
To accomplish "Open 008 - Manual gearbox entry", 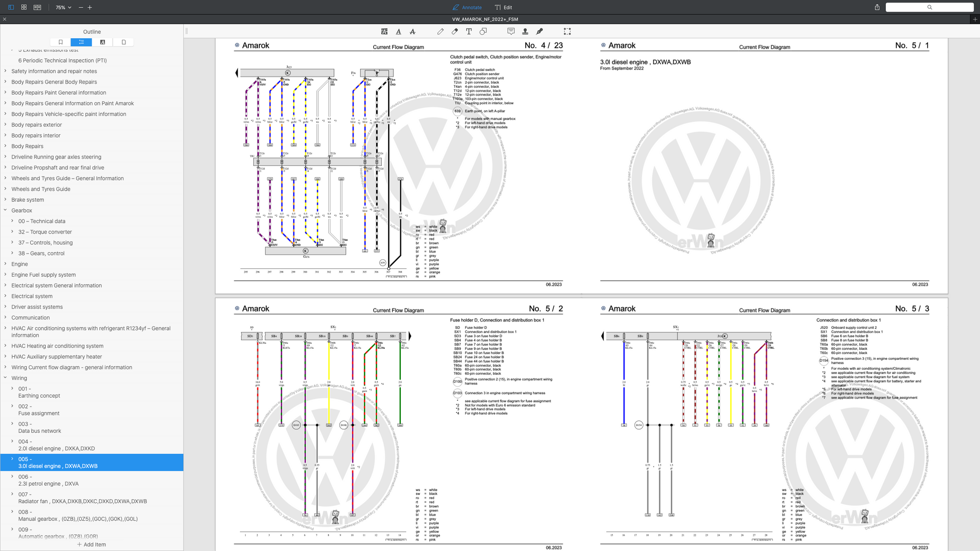I will tap(78, 515).
